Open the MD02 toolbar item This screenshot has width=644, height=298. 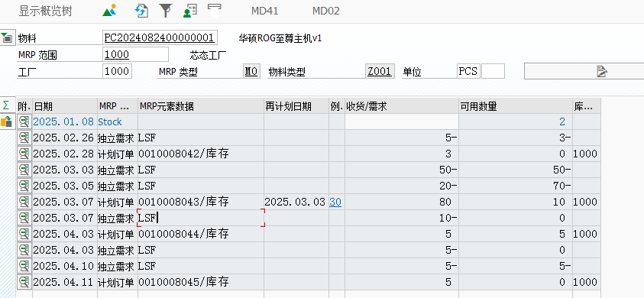[326, 11]
